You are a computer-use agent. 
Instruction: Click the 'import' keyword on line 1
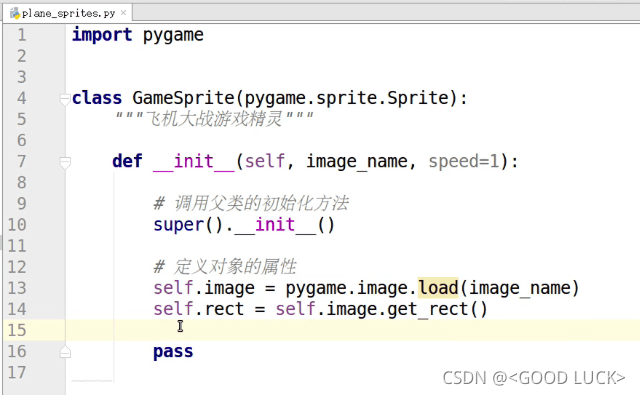click(102, 35)
